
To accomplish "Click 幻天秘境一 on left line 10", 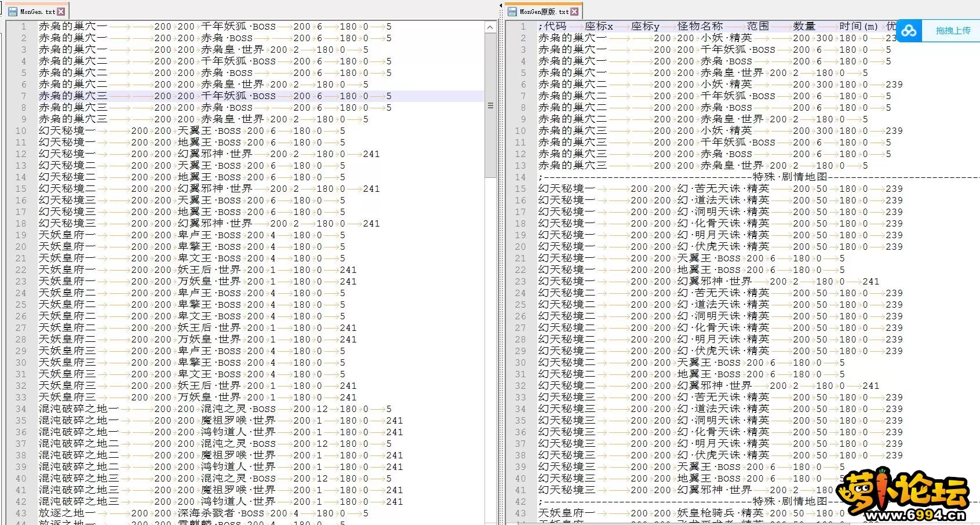I will (x=67, y=131).
